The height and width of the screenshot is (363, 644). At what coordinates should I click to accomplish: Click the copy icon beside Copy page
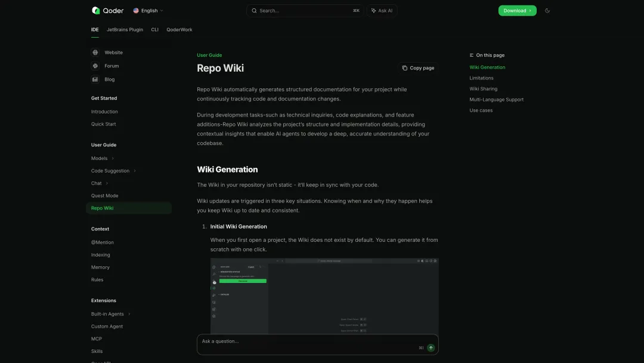tap(404, 68)
